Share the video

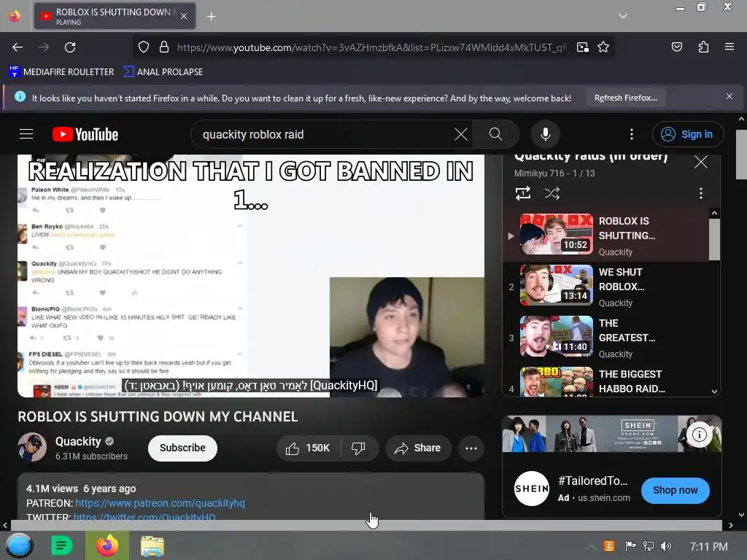point(418,448)
